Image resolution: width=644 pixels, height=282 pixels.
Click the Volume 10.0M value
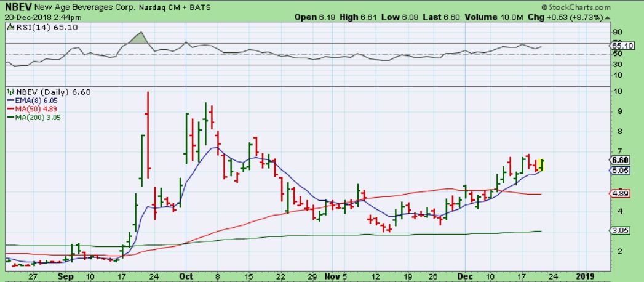(x=494, y=18)
